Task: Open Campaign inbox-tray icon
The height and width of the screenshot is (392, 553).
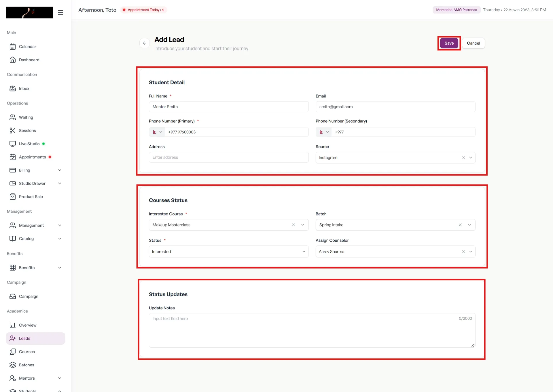Action: click(x=13, y=296)
